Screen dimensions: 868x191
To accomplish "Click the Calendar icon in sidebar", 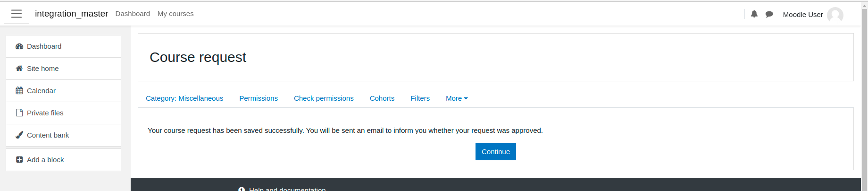I will tap(19, 91).
